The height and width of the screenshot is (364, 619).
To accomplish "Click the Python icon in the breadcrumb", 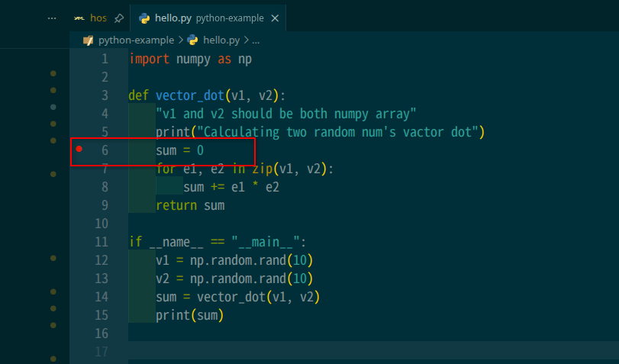I will point(192,40).
